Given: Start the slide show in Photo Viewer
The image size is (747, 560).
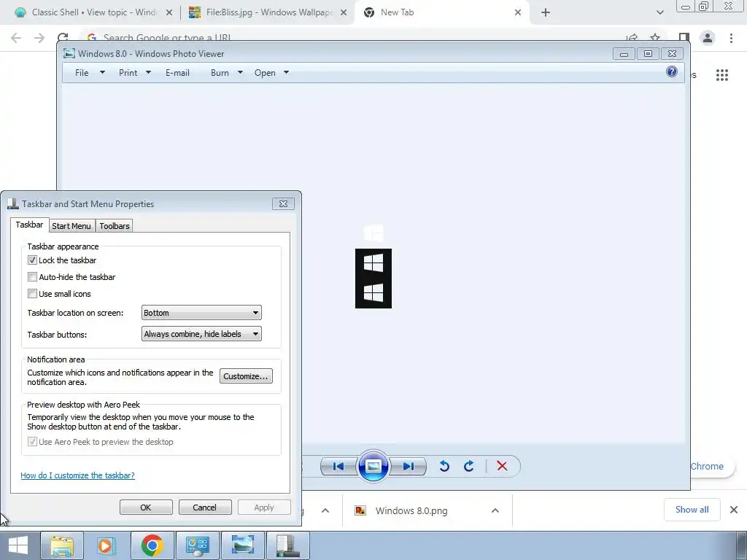Looking at the screenshot, I should (x=373, y=466).
